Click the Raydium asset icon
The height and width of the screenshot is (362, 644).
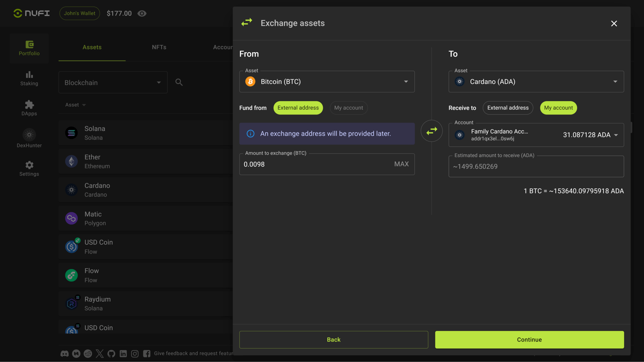(x=71, y=304)
